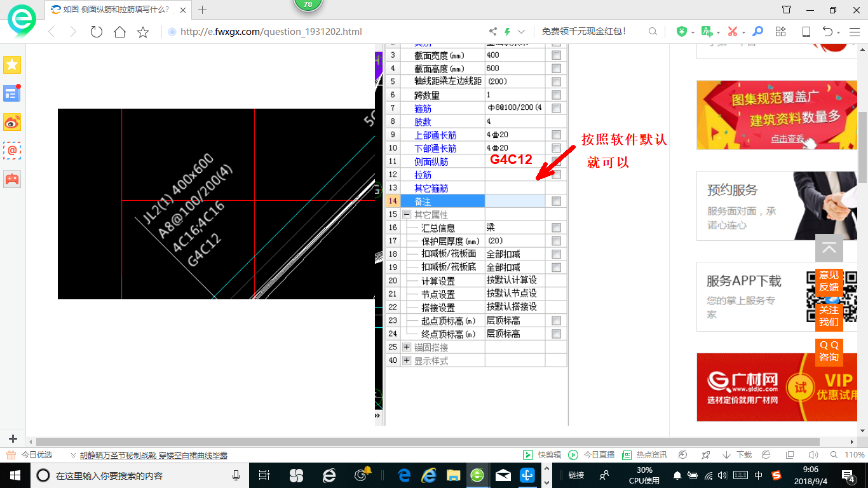Screen dimensions: 868x488
Task: Open File Explorer from the taskbar
Action: 453,475
